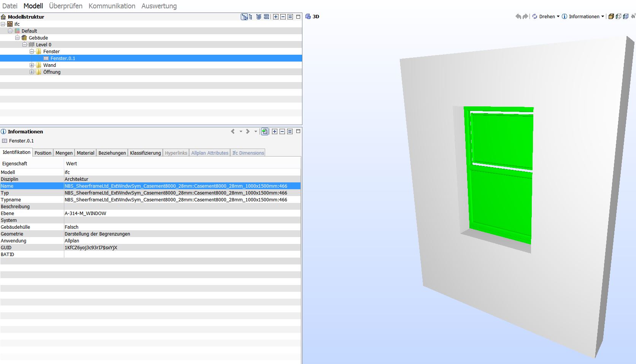Add selection to set in Modellstruktur toolbar
Viewport: 636px width, 364px height.
pos(276,17)
